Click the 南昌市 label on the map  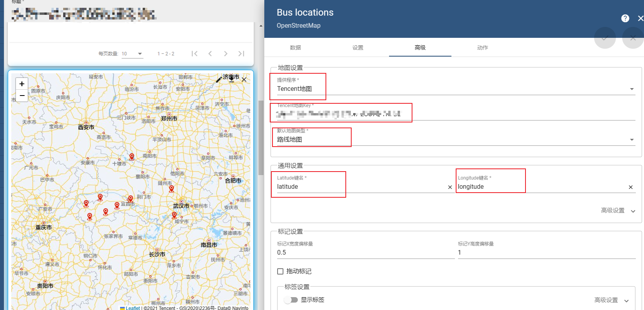tap(209, 245)
